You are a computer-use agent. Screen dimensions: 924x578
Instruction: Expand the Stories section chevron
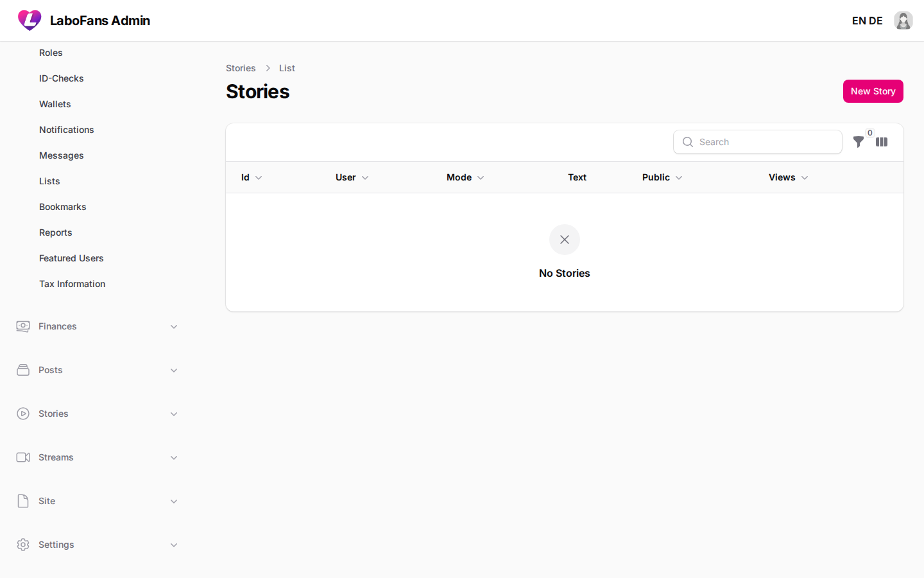tap(174, 414)
